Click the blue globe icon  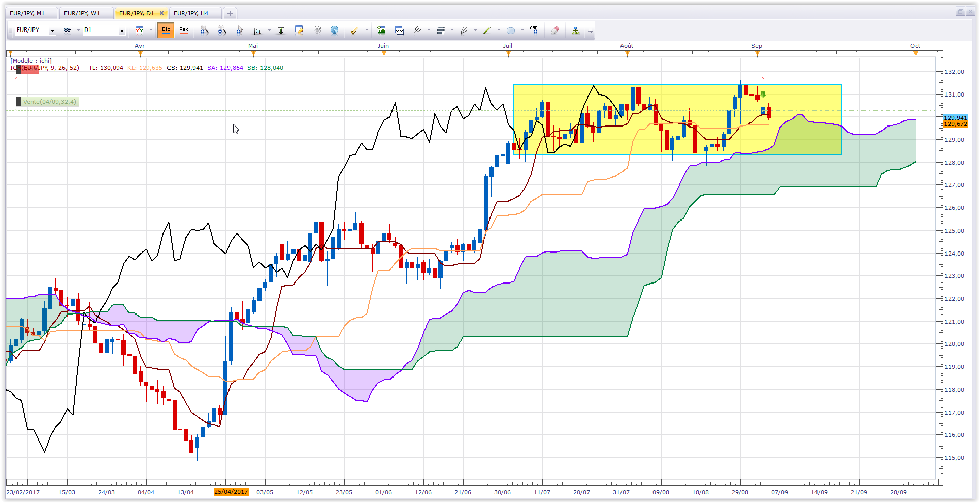pyautogui.click(x=335, y=30)
